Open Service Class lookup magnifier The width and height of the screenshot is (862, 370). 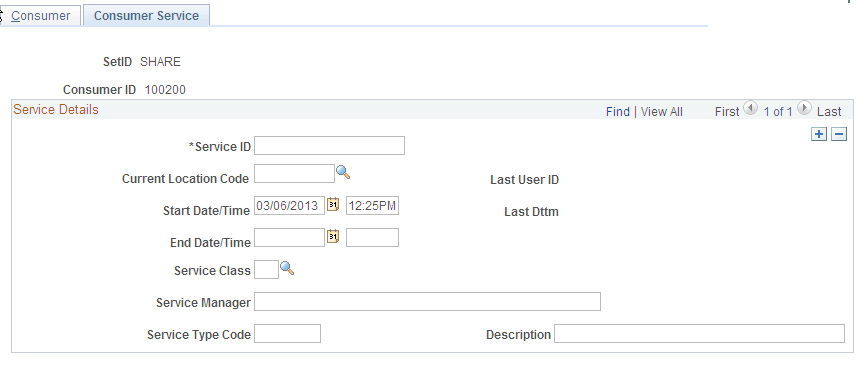(287, 268)
